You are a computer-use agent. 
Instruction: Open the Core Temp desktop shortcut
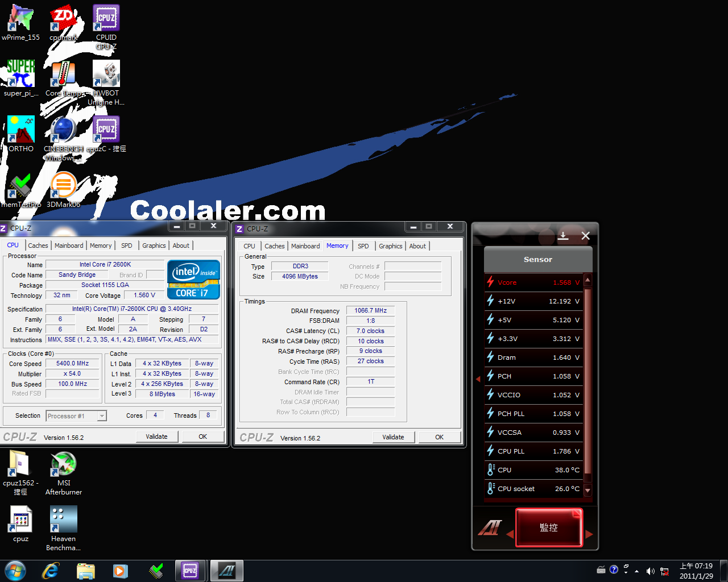(63, 78)
